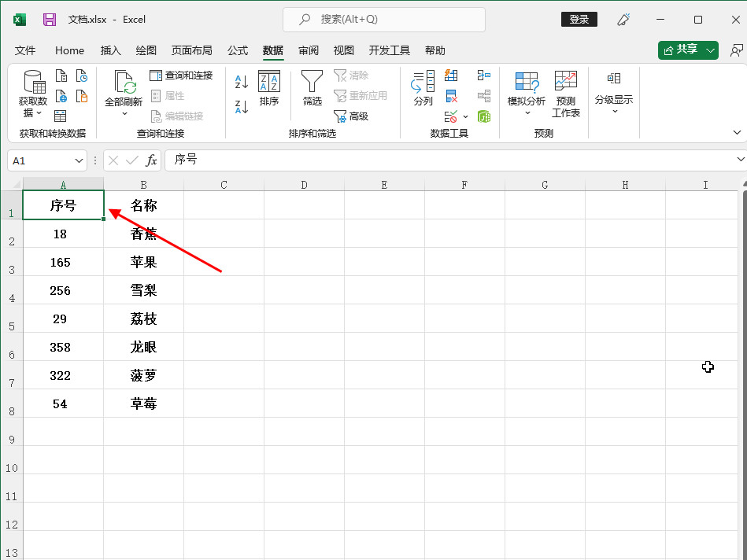This screenshot has height=560, width=747.
Task: Open the 帮助 (Help) tab
Action: coord(435,50)
